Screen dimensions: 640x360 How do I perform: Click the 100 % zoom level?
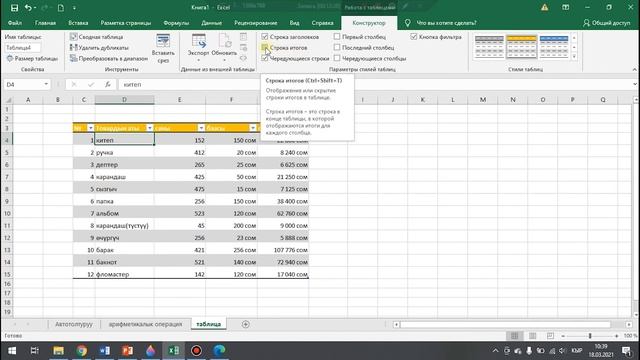click(x=631, y=336)
